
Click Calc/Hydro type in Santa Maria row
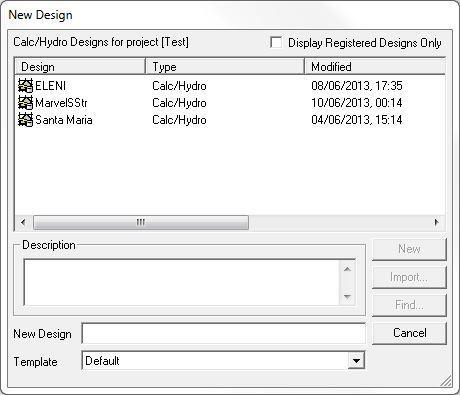(x=179, y=120)
